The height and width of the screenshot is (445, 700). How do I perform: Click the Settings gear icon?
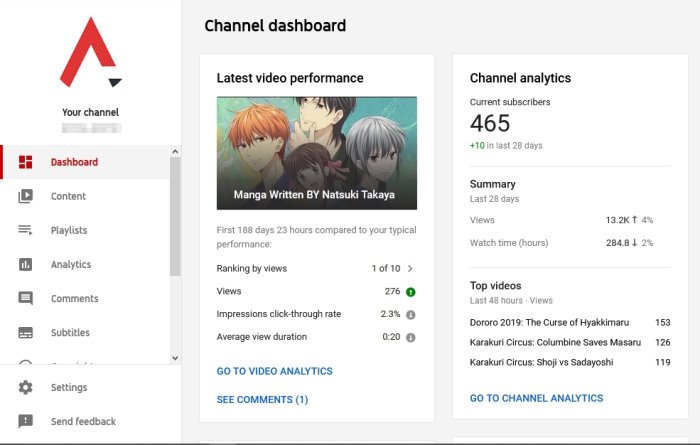click(x=25, y=387)
